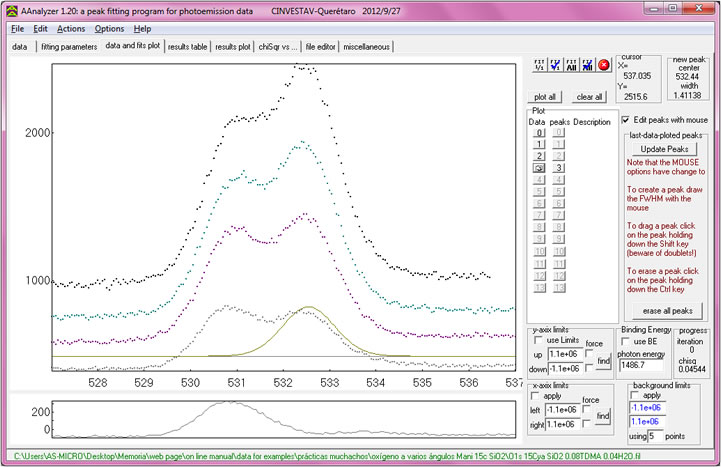This screenshot has width=721, height=467.
Task: Switch to the fitting parameters tab
Action: (69, 47)
